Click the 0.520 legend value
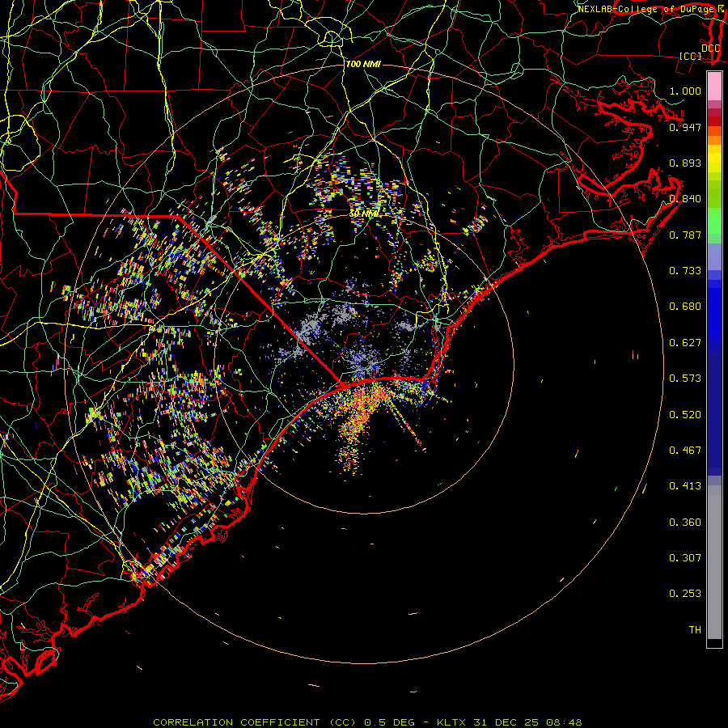This screenshot has width=728, height=728. [x=685, y=415]
